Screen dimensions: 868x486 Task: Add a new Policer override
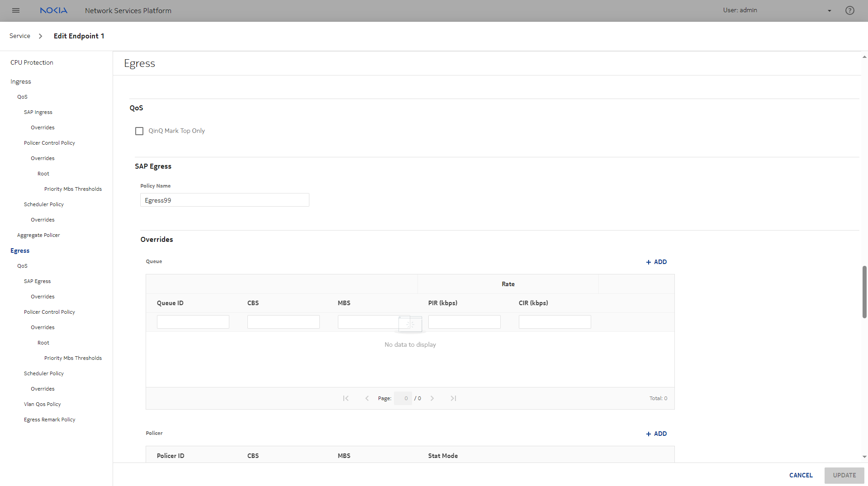click(656, 434)
